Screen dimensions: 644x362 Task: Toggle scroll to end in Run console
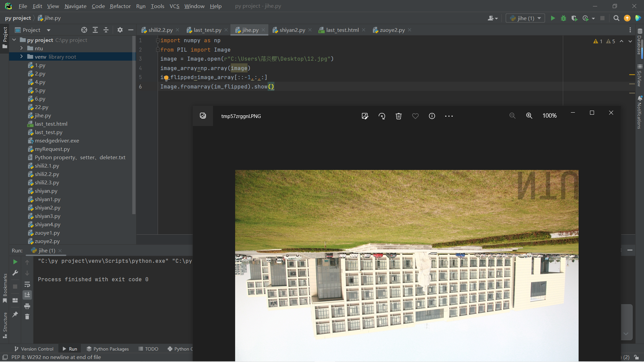(27, 295)
